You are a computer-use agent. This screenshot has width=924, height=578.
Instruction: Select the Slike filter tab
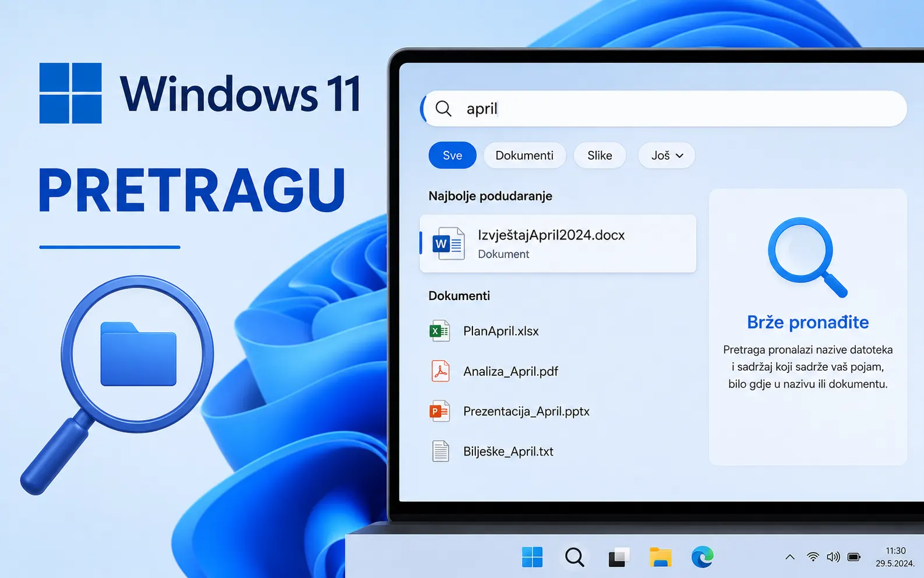[599, 156]
